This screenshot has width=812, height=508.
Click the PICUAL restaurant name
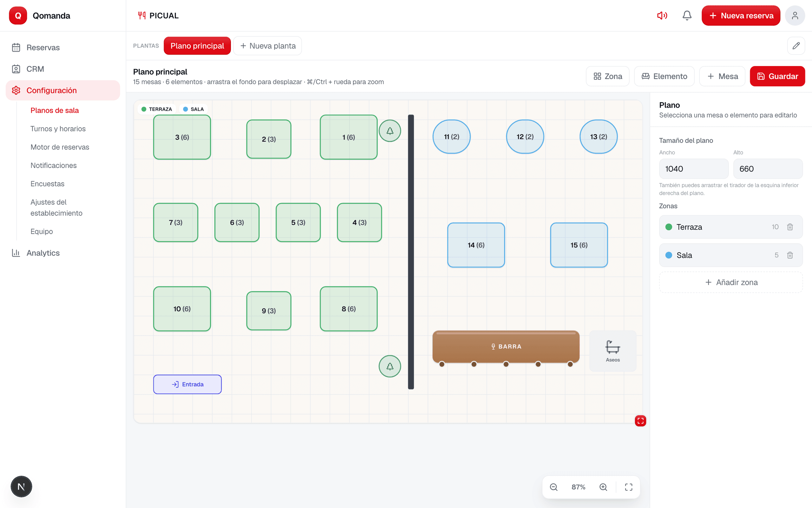pos(164,16)
